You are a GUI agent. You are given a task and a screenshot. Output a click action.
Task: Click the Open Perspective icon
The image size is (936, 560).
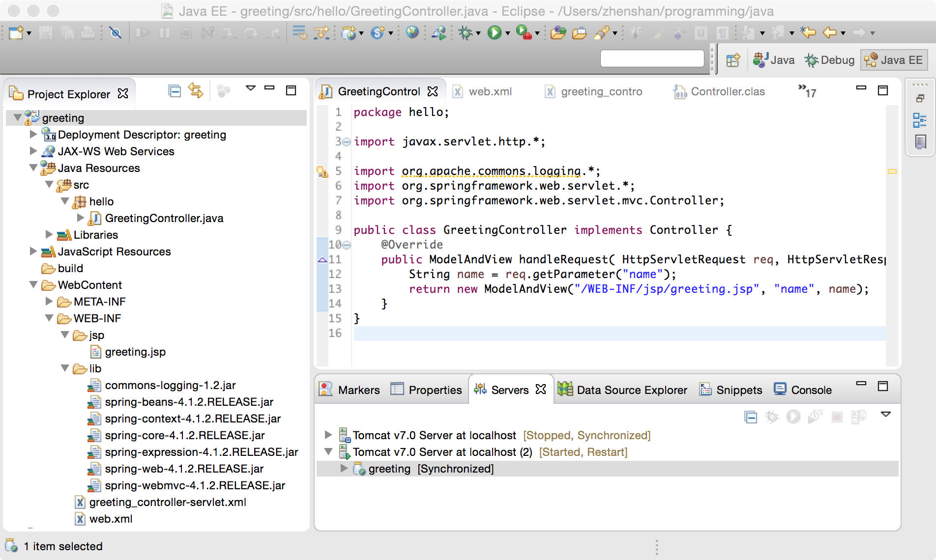[x=733, y=60]
